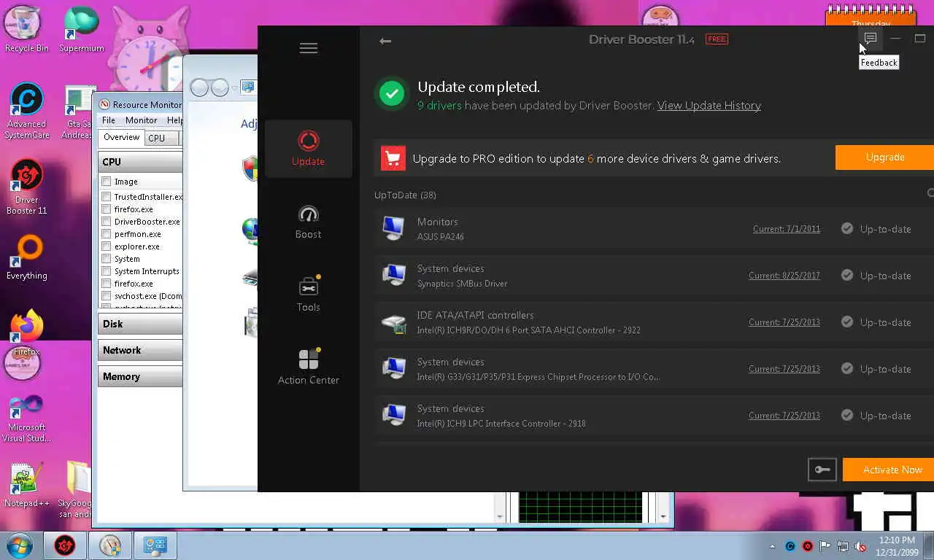Click the FREE badge next to Driver Booster title
Image resolution: width=934 pixels, height=560 pixels.
(717, 39)
